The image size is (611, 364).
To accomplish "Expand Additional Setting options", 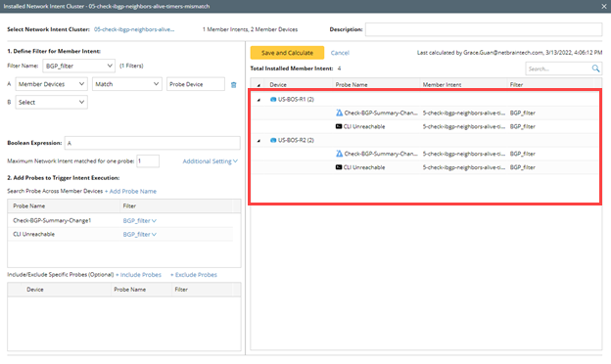I will click(210, 161).
